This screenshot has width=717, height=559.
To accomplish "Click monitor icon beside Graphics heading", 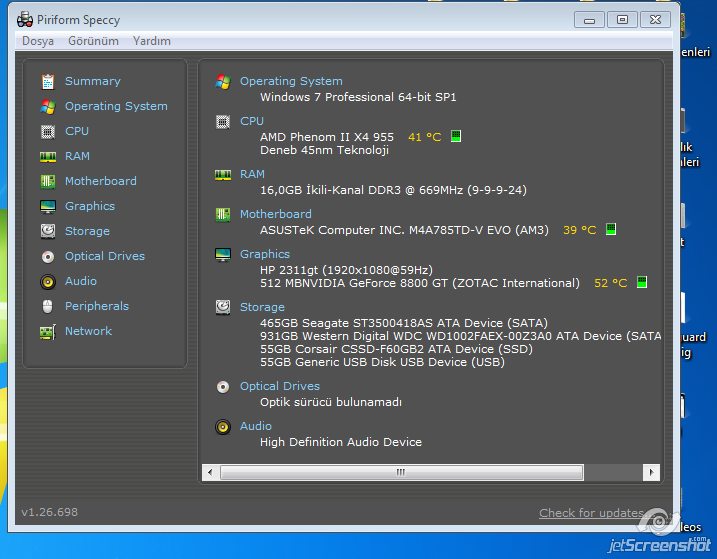I will (223, 255).
